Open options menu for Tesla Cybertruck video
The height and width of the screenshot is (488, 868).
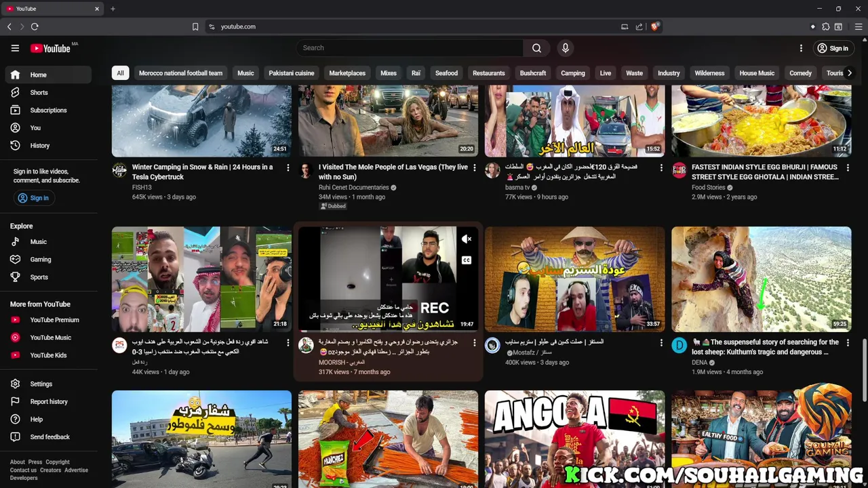(288, 167)
